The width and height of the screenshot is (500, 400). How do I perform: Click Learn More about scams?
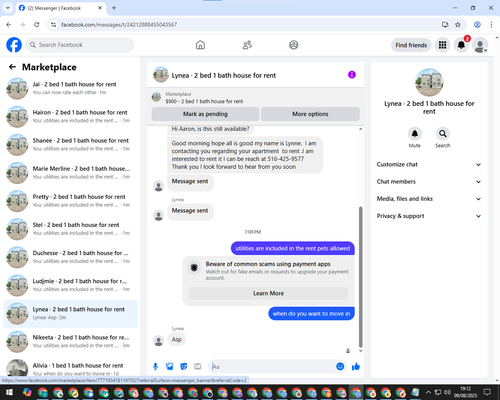268,293
